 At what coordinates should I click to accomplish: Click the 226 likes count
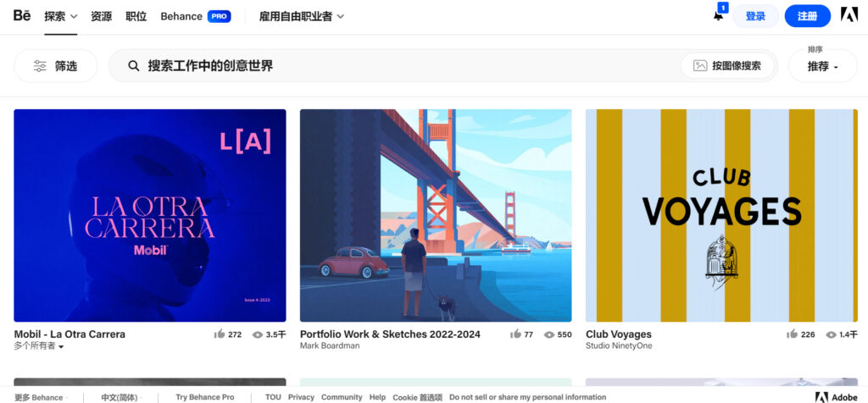coord(808,334)
